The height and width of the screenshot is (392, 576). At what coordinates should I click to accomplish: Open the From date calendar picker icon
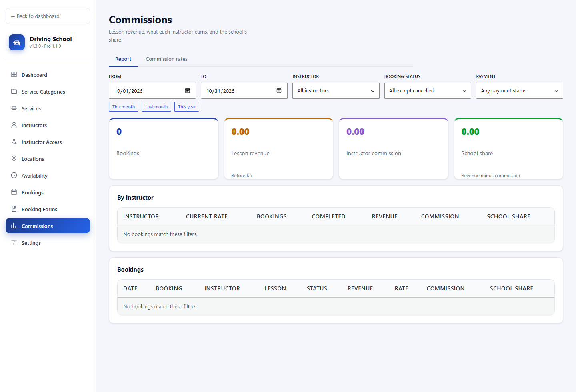click(187, 91)
